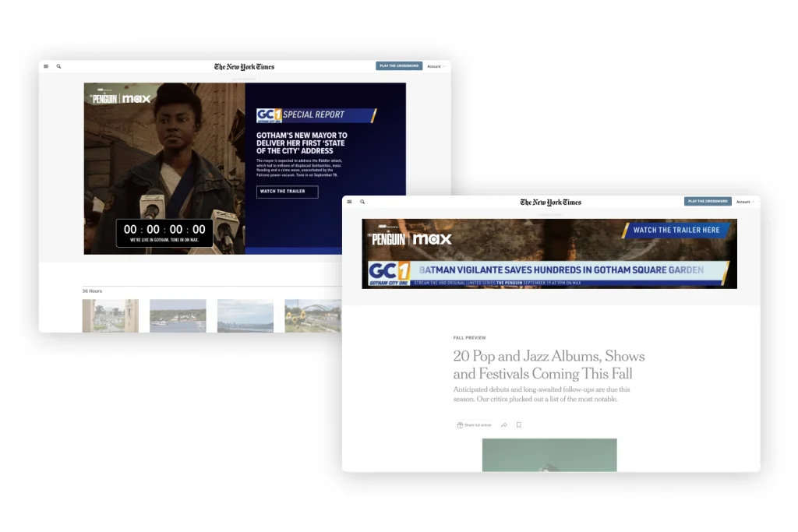Click The Penguin Max logo in banner ad
Screen dimensions: 798x532
411,238
